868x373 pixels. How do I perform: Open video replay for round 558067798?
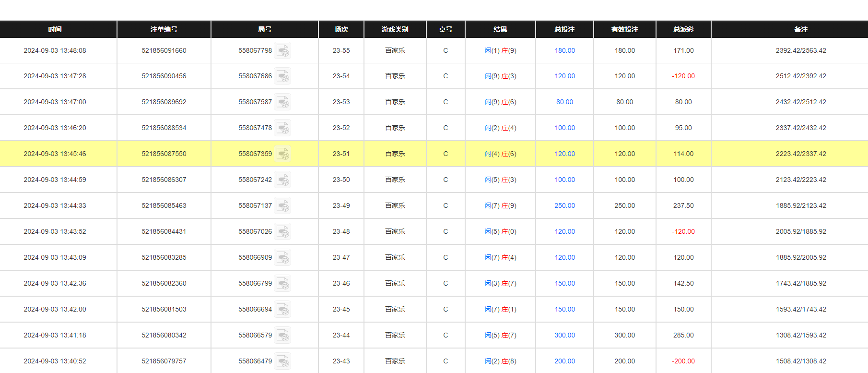[282, 51]
